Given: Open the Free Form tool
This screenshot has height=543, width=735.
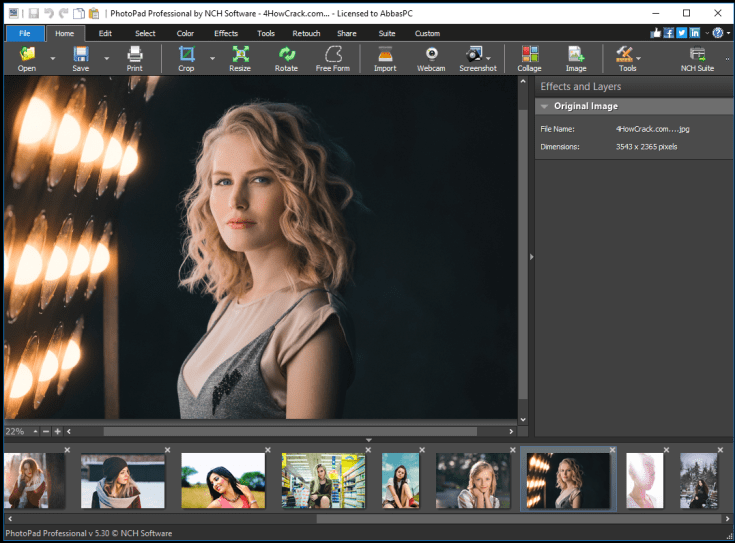Looking at the screenshot, I should (331, 55).
